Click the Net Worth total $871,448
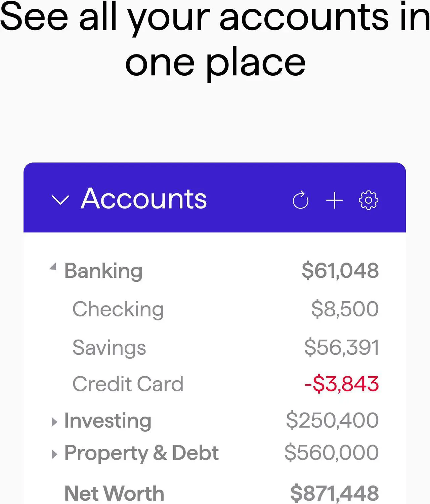Image resolution: width=430 pixels, height=504 pixels. (335, 493)
